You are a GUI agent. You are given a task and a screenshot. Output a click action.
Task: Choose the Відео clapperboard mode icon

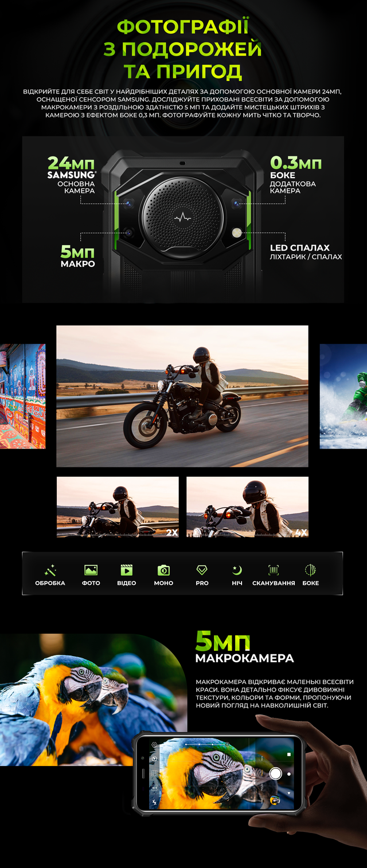126,571
